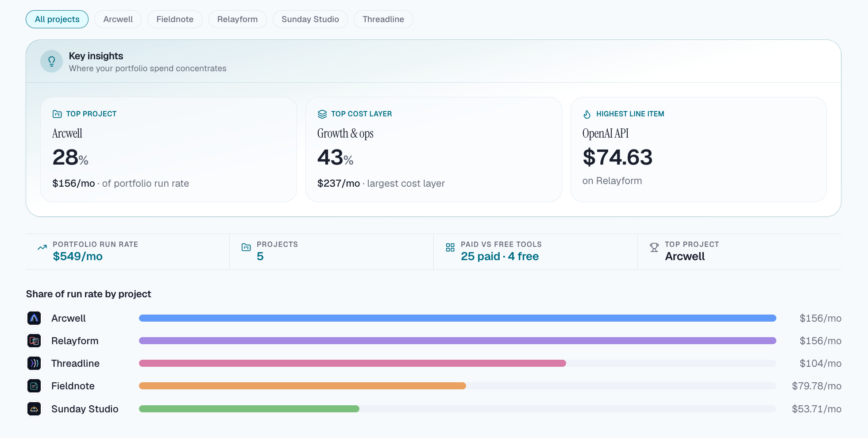Click the $104/mo value for Threadline

coord(820,363)
